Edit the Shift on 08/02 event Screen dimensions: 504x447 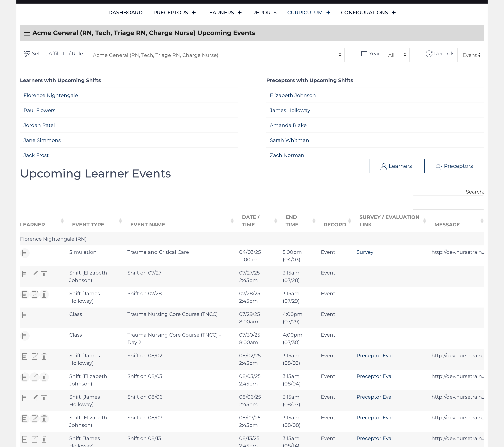click(x=34, y=357)
